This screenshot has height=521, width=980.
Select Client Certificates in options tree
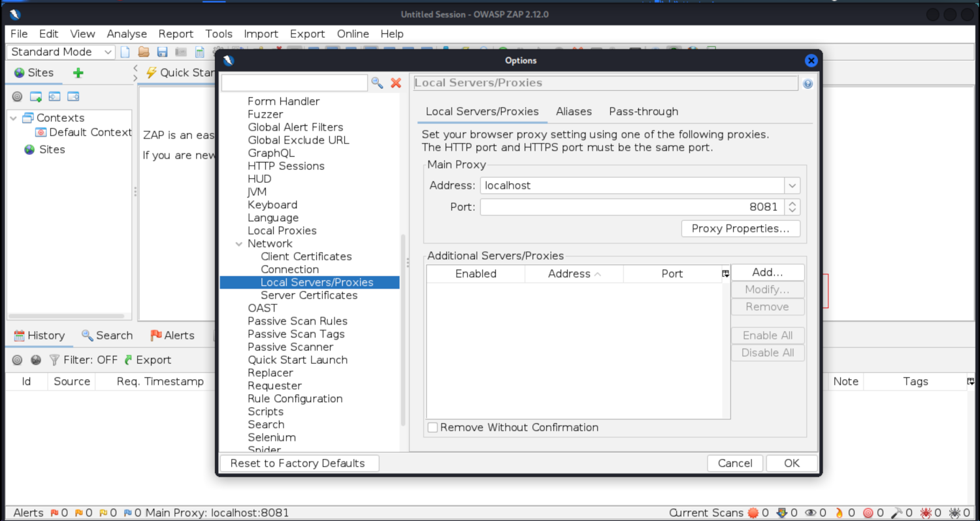[x=306, y=257]
